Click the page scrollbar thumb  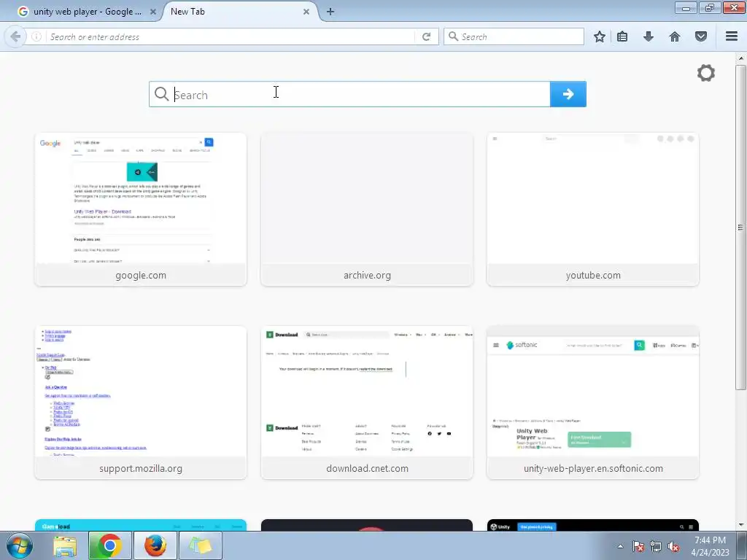(740, 227)
